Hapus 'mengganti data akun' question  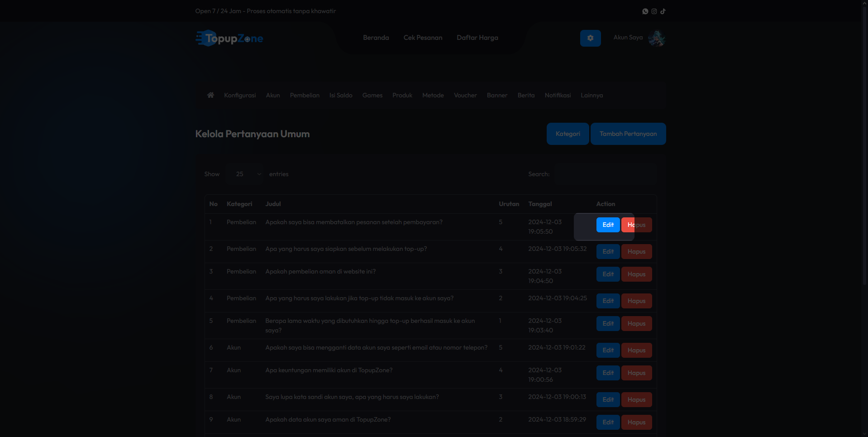[637, 350]
